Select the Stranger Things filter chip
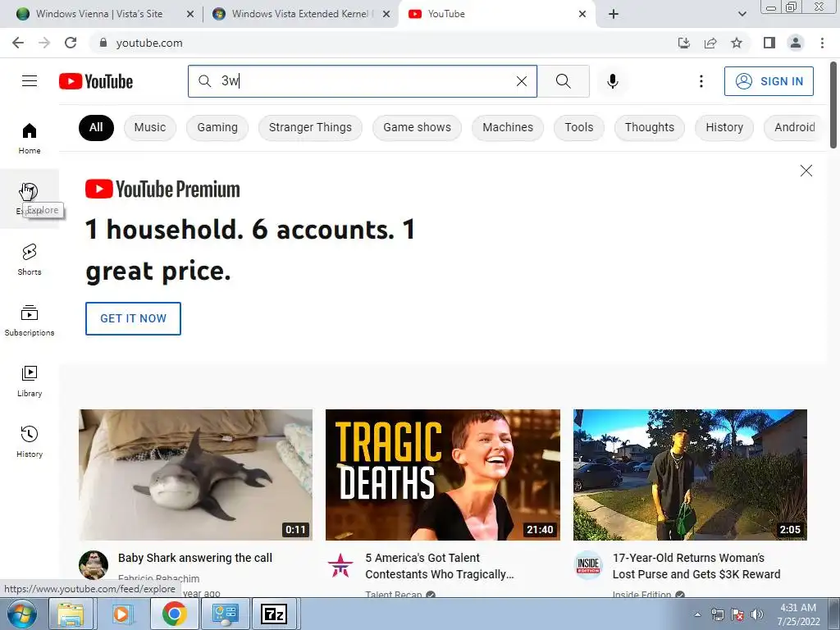This screenshot has width=840, height=630. (310, 127)
